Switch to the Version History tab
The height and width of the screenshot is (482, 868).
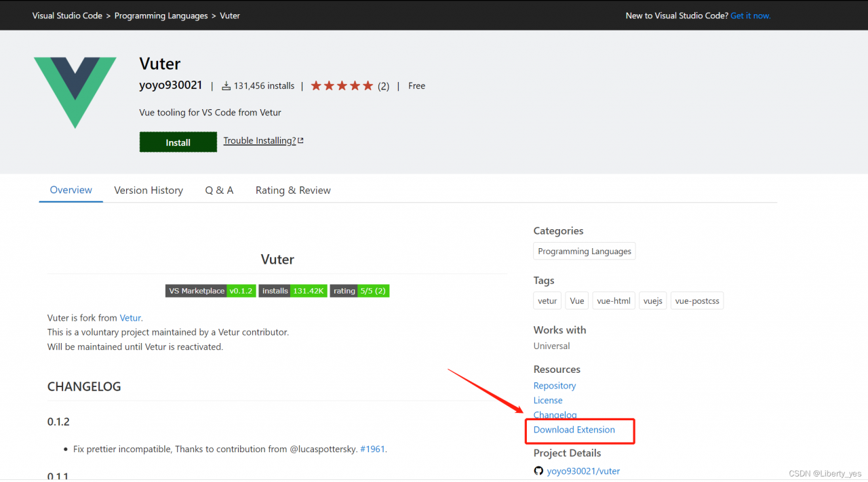(x=149, y=190)
